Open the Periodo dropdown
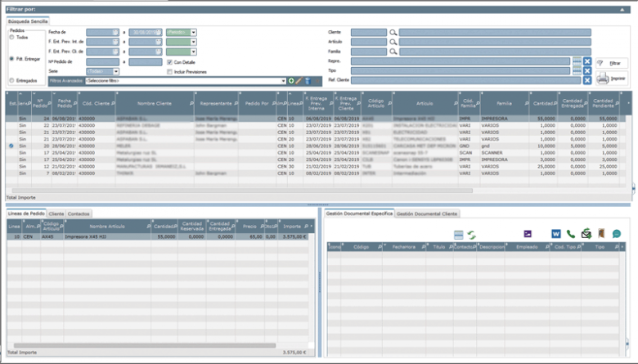 (x=193, y=32)
